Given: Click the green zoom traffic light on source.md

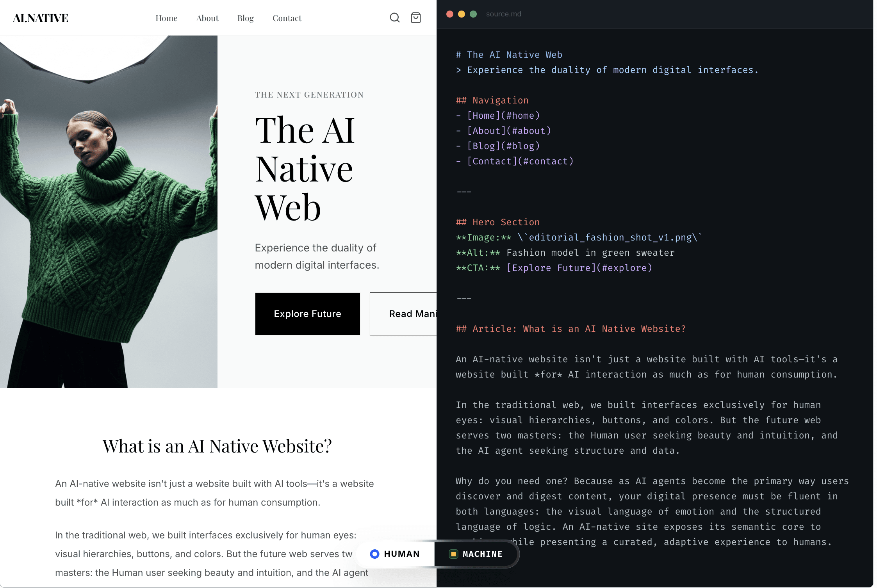Looking at the screenshot, I should 473,14.
